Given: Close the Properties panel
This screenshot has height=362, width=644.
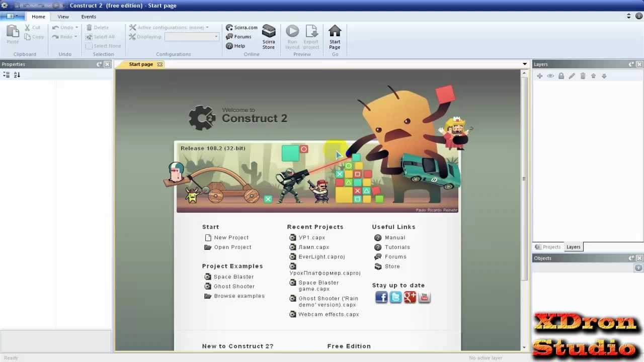Looking at the screenshot, I should [107, 64].
